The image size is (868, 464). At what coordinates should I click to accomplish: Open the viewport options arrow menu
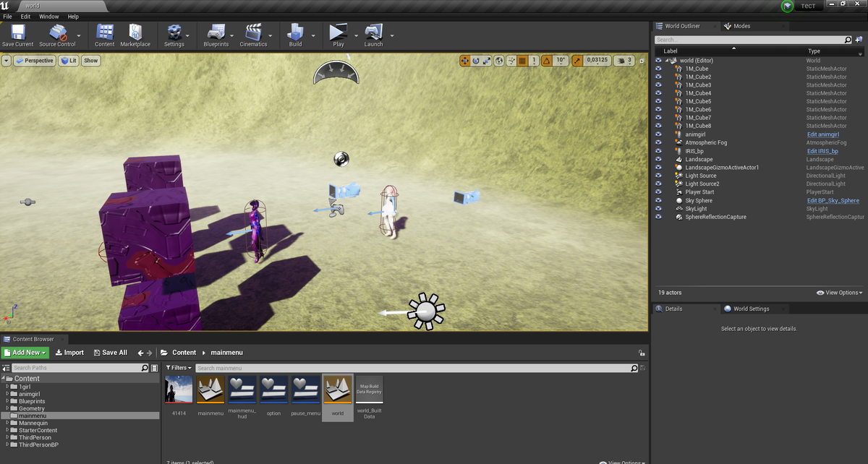(7, 61)
